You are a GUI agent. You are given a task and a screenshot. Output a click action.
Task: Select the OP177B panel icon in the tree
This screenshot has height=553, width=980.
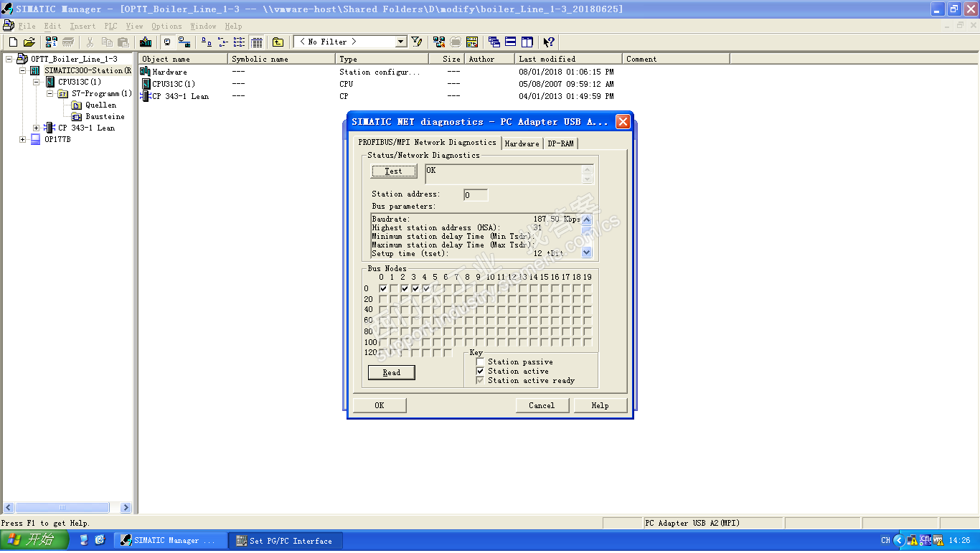point(35,139)
